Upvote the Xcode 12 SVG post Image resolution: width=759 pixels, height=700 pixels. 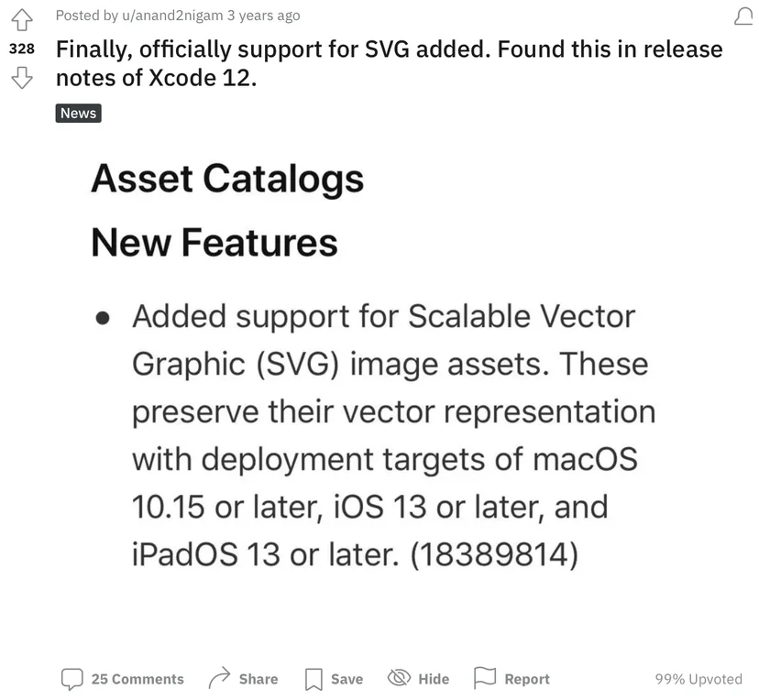click(22, 20)
